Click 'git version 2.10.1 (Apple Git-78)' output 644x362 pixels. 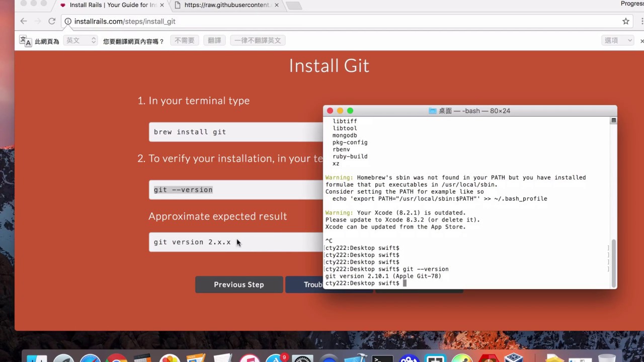[x=383, y=276]
